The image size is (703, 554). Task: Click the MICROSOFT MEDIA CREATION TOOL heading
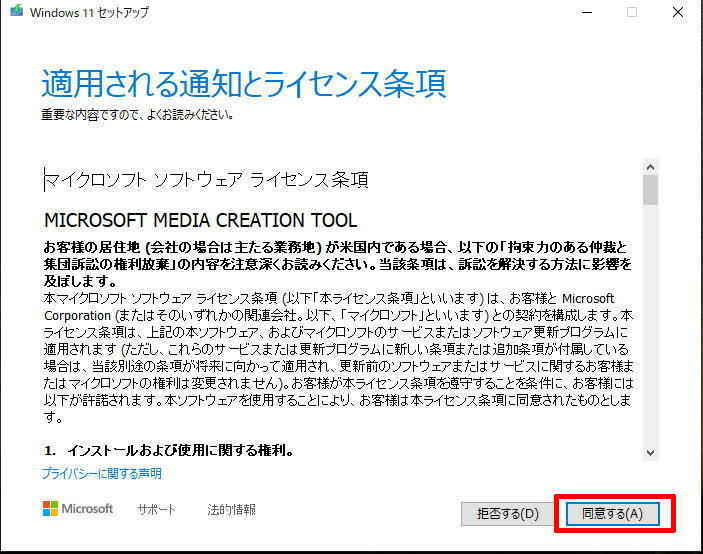tap(200, 220)
